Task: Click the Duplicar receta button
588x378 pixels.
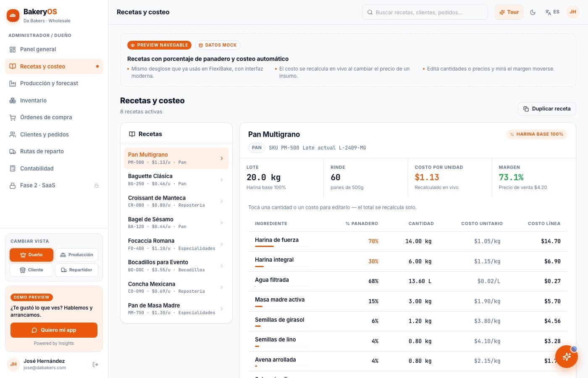Action: click(x=547, y=109)
